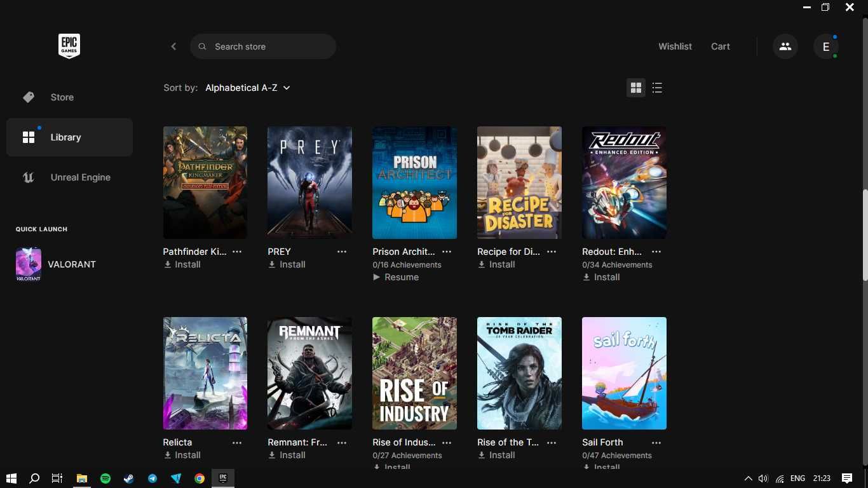Open the Windows Start menu
The width and height of the screenshot is (868, 488).
coord(11,478)
